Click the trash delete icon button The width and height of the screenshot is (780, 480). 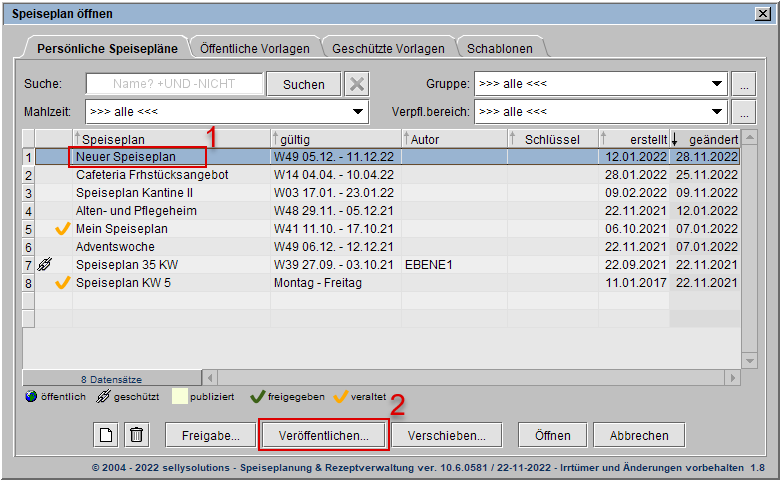point(137,435)
